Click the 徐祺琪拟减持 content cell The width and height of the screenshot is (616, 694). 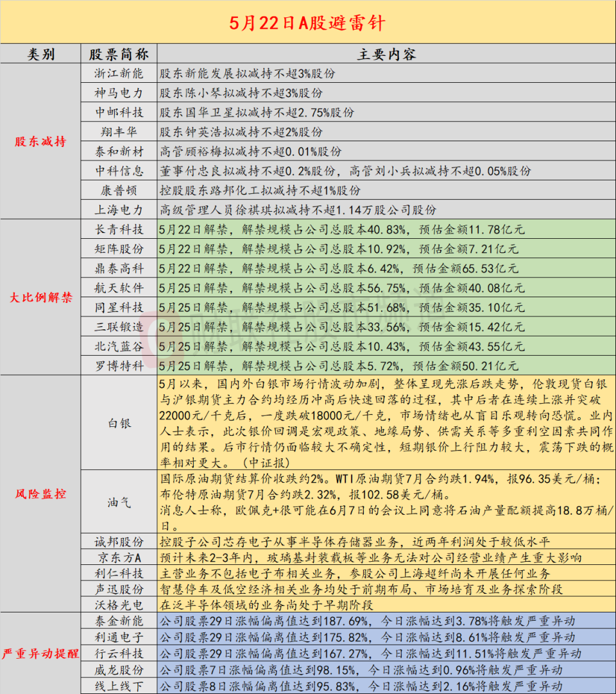tap(386, 210)
